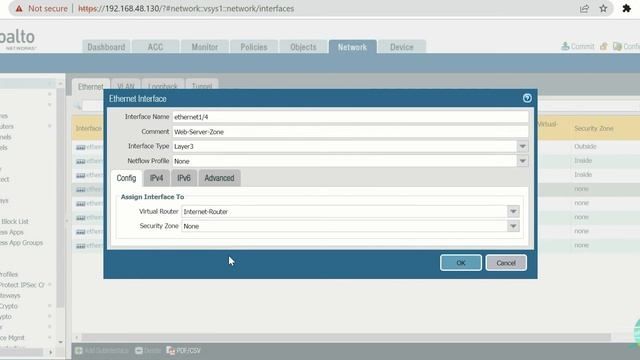The width and height of the screenshot is (640, 360).
Task: Open Interface Type dropdown arrow
Action: click(522, 146)
